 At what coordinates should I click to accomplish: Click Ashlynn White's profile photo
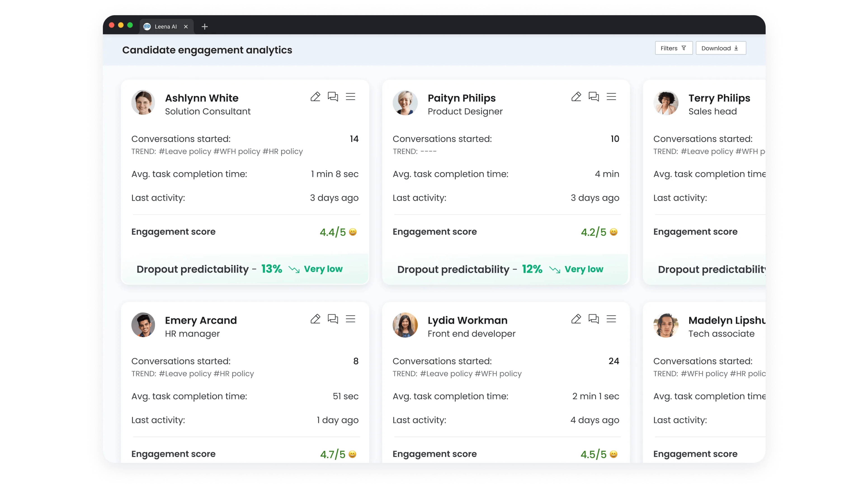pos(143,103)
